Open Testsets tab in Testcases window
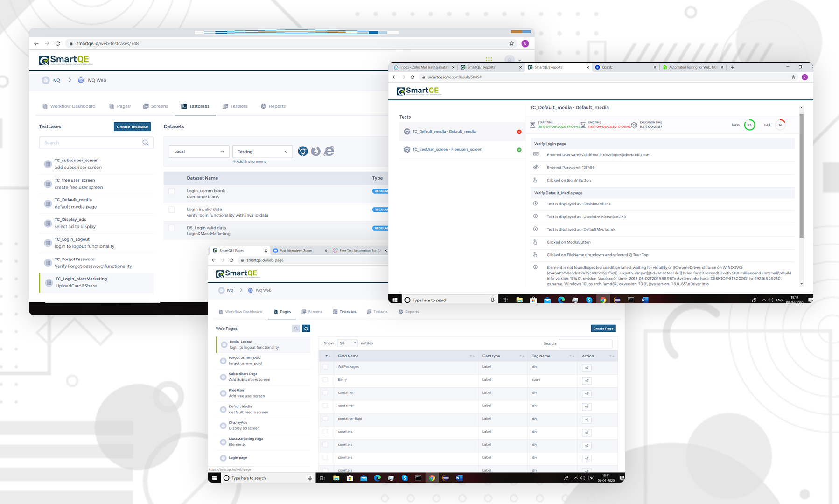The width and height of the screenshot is (839, 504). tap(235, 106)
